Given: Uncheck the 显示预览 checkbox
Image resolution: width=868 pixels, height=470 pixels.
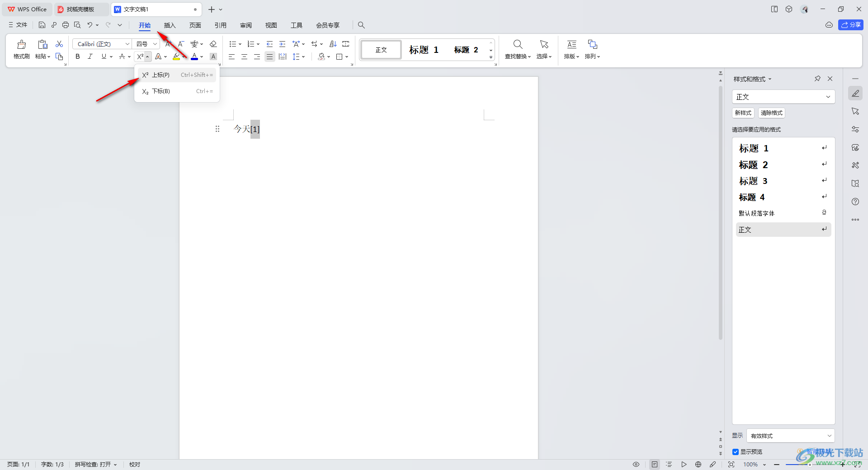Looking at the screenshot, I should click(736, 452).
